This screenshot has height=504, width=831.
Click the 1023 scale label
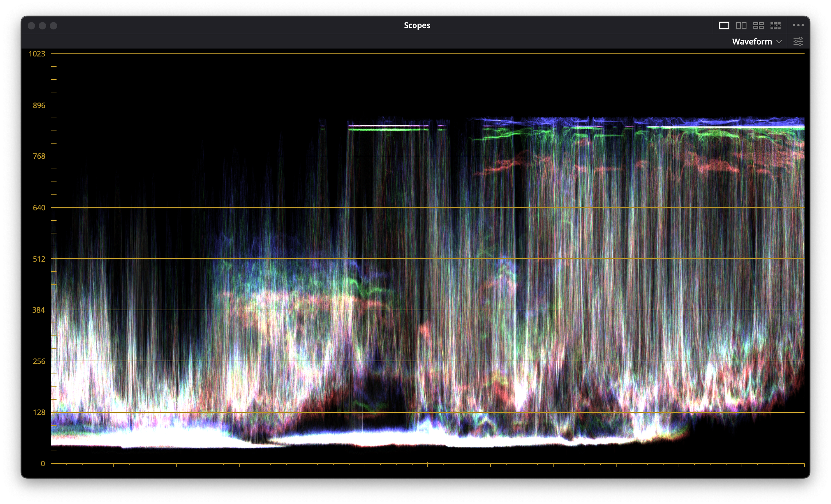point(37,54)
